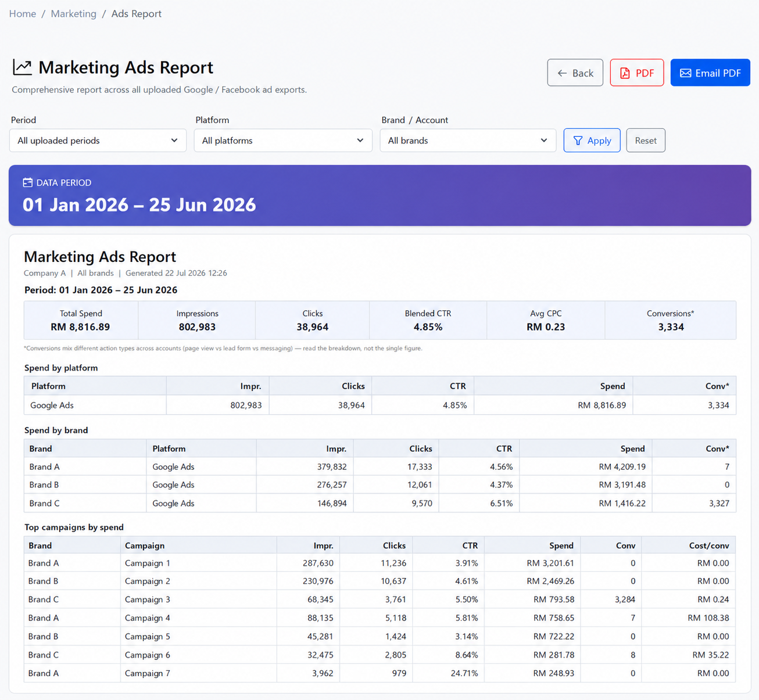Image resolution: width=759 pixels, height=700 pixels.
Task: Open the Marketing breadcrumb link
Action: pyautogui.click(x=73, y=13)
